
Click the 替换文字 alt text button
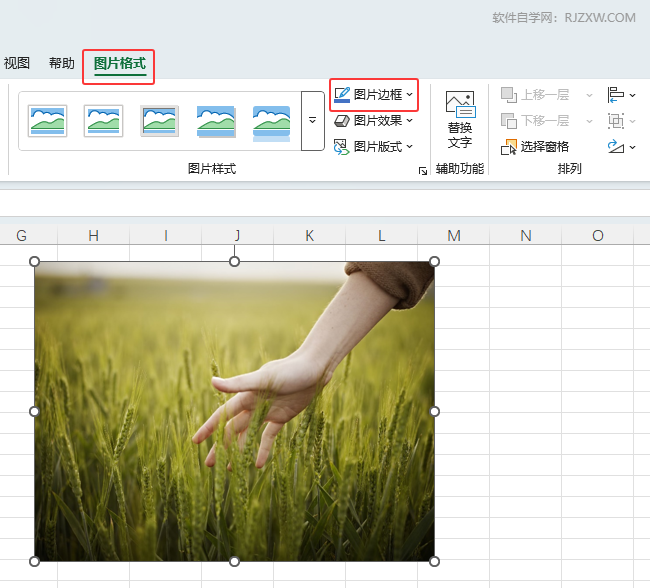[460, 120]
